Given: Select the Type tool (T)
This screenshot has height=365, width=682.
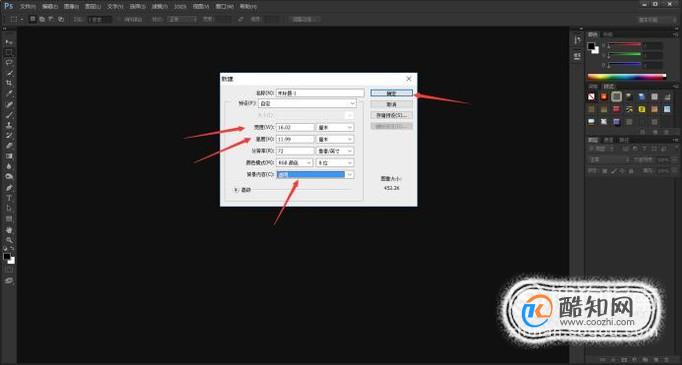Looking at the screenshot, I should point(9,198).
